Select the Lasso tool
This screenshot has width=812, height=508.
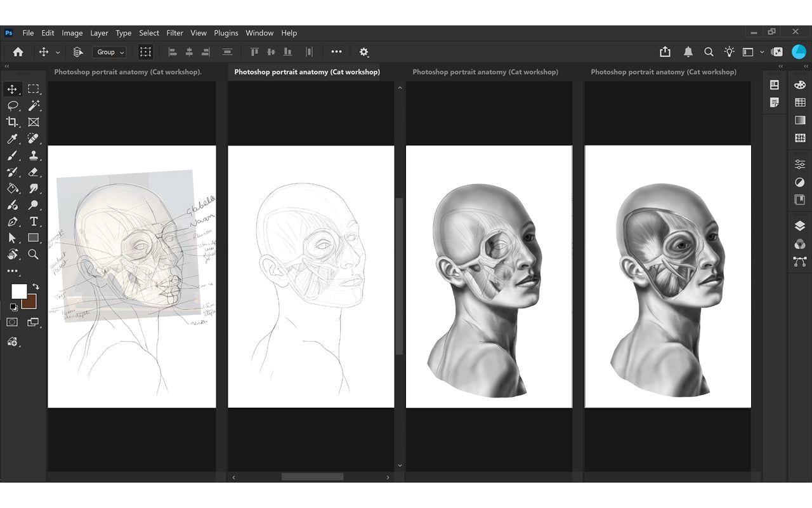point(12,105)
